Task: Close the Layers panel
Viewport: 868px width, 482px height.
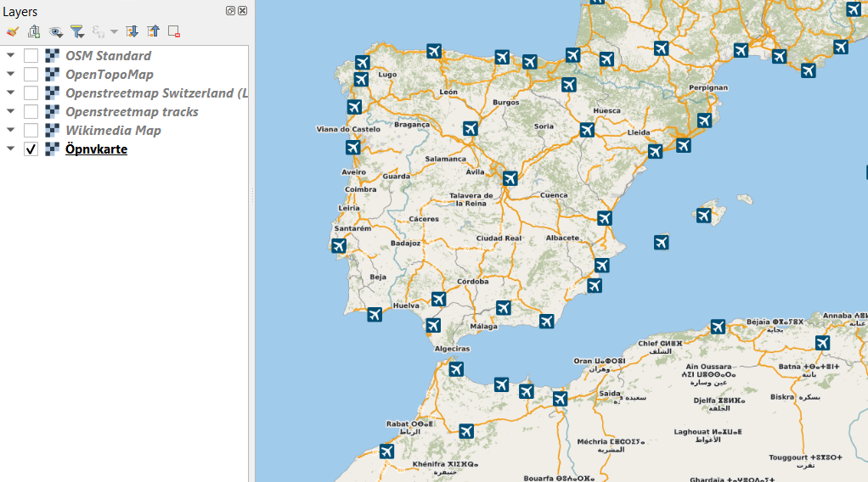Action: click(x=242, y=10)
